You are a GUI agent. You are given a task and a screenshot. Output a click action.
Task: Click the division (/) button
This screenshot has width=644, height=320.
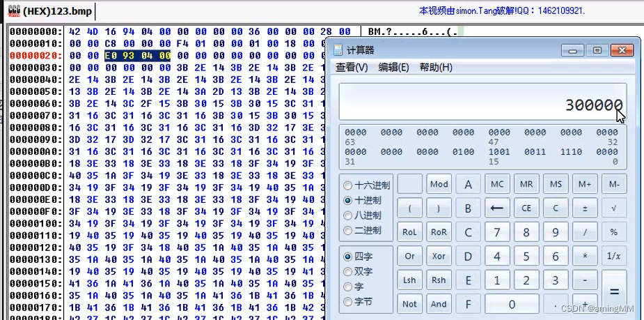point(584,232)
